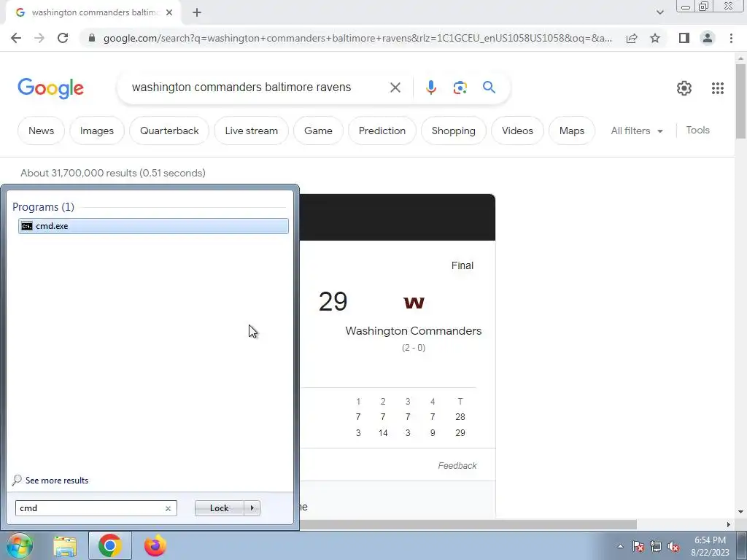Open the taskbar clock showing 6:54 PM

(x=710, y=546)
